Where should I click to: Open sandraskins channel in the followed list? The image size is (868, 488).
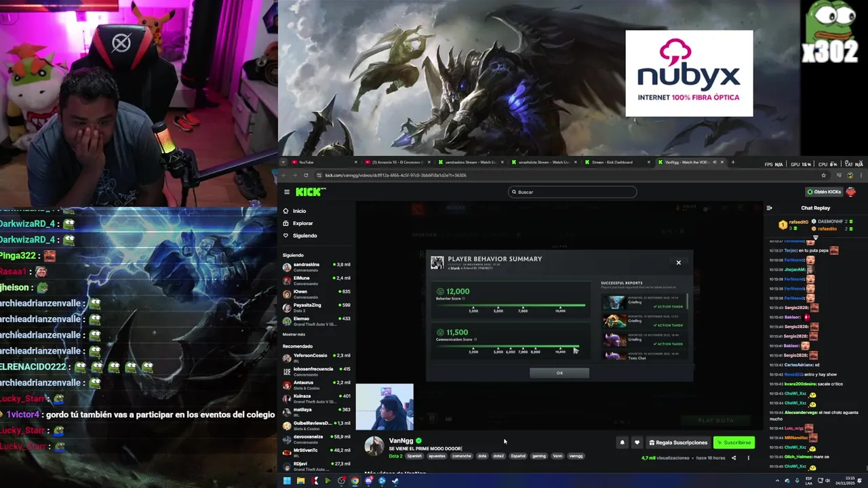click(x=317, y=267)
